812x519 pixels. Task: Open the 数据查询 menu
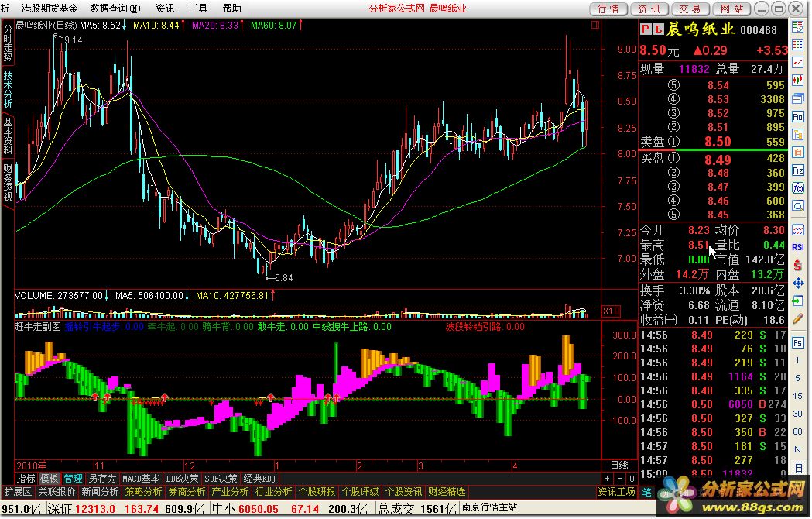tap(115, 9)
